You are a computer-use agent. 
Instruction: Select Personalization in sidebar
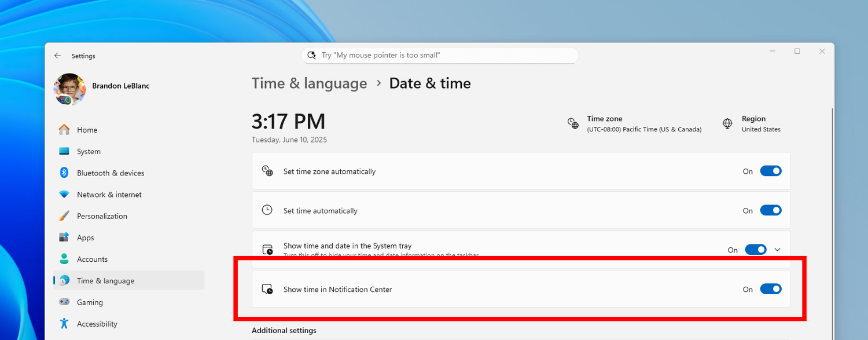click(128, 216)
